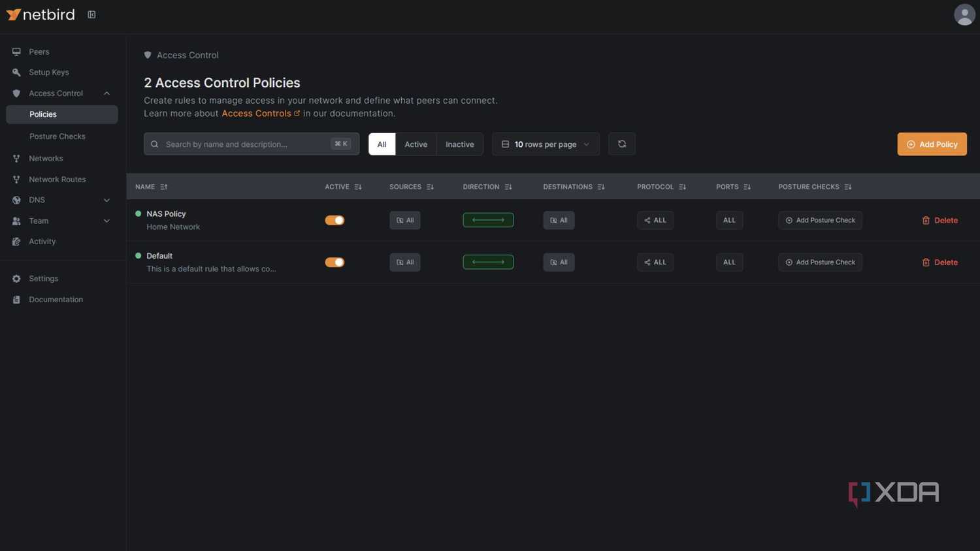This screenshot has width=980, height=551.
Task: Click NAS Policy protocol ALL badge
Action: pos(655,221)
